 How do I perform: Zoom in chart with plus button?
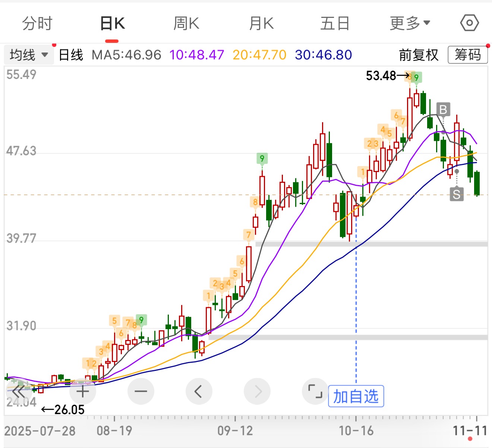(82, 391)
